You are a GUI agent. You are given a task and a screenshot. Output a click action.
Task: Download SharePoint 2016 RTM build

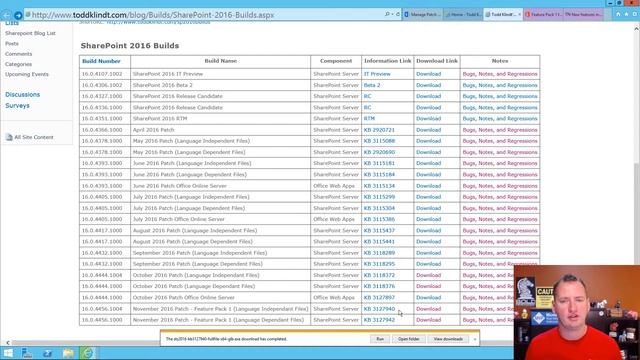pos(429,119)
